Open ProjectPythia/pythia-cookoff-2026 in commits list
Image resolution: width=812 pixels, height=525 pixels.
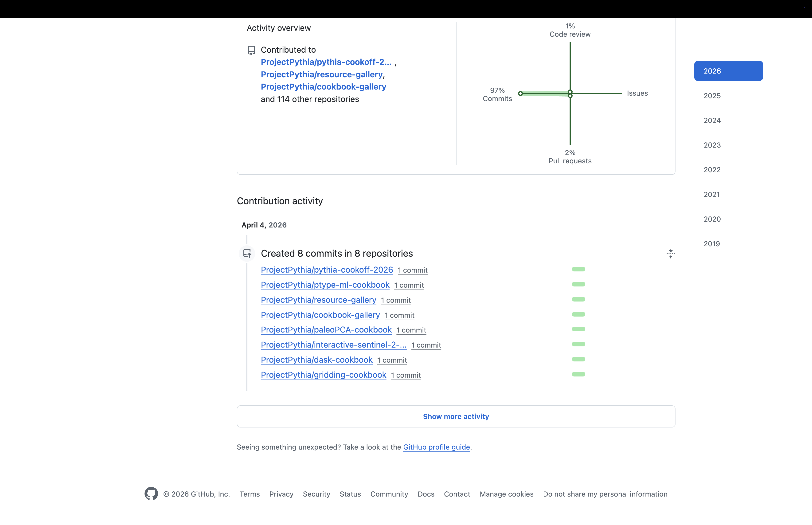point(327,270)
